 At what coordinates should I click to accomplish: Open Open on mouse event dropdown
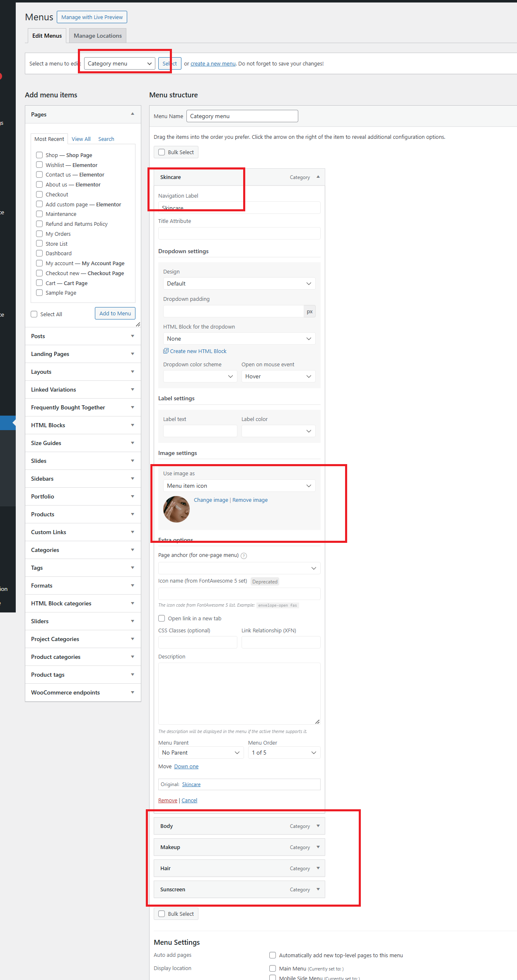tap(278, 376)
